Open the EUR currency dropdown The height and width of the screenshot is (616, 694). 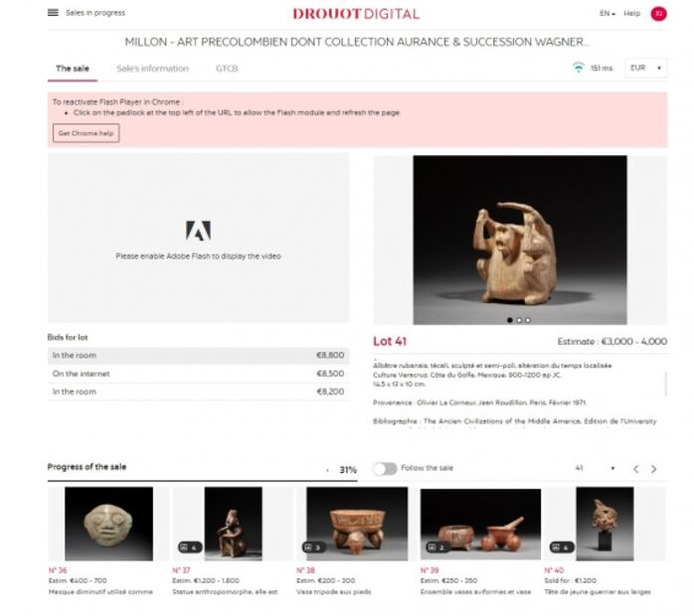(x=645, y=68)
